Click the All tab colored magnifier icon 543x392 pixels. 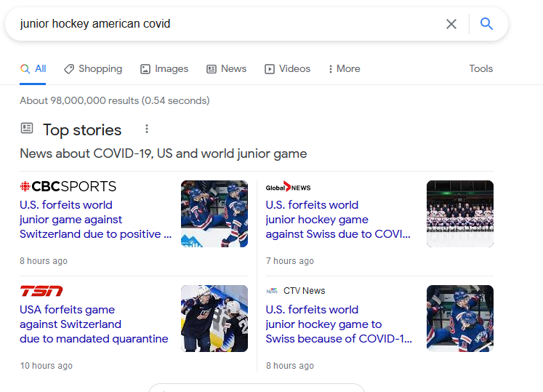pyautogui.click(x=25, y=68)
